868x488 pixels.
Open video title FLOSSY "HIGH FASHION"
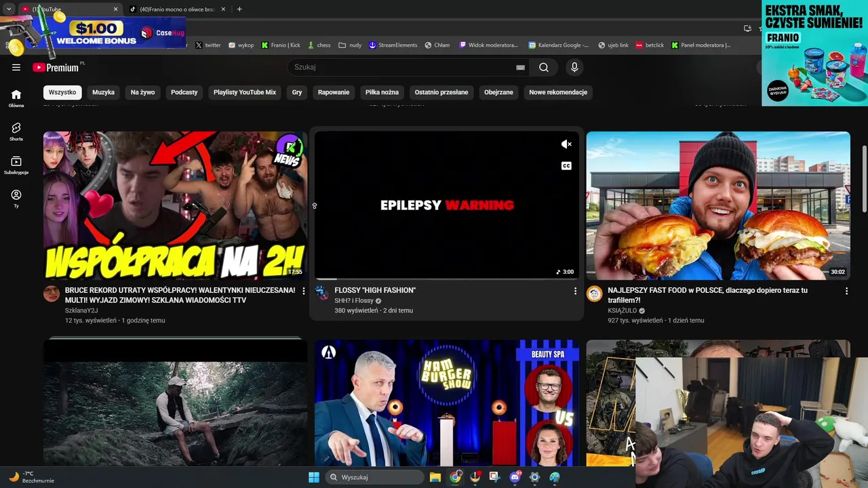pos(375,290)
